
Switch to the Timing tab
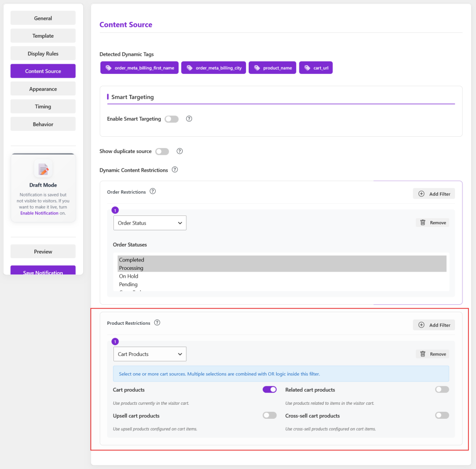click(x=43, y=106)
